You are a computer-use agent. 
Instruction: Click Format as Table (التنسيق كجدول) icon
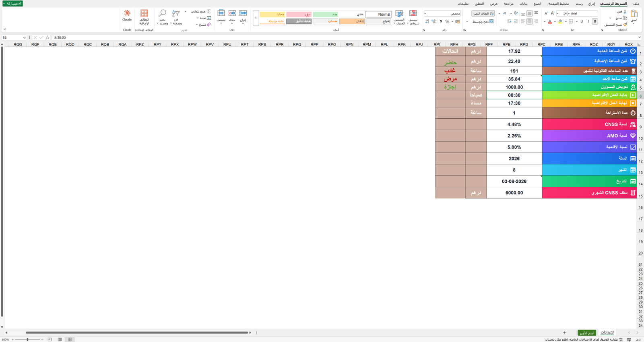399,14
